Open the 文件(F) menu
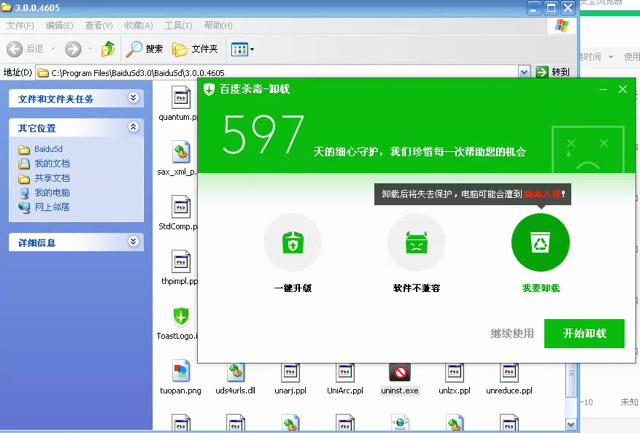The image size is (640, 433). point(20,26)
